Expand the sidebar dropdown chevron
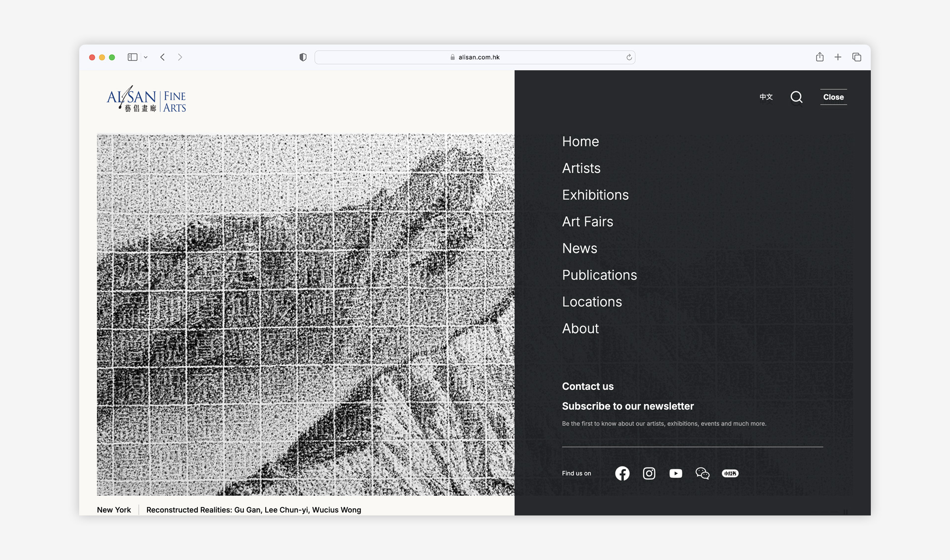The image size is (950, 560). point(145,57)
